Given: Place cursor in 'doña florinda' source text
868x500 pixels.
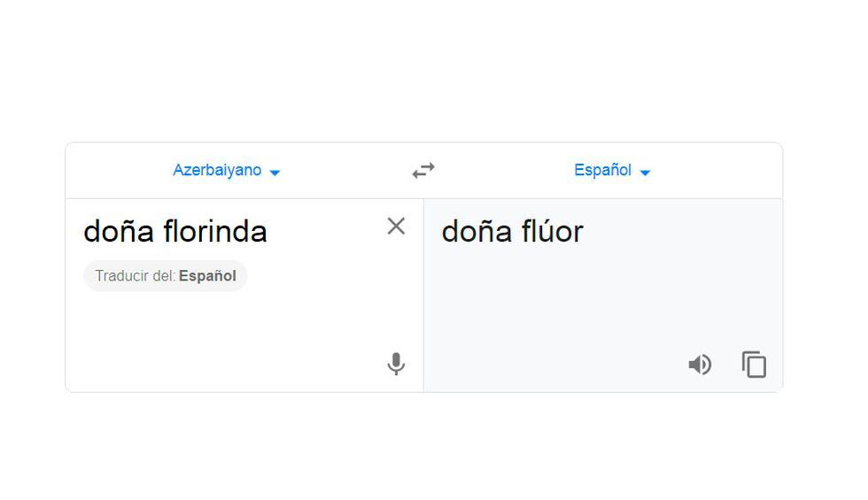Looking at the screenshot, I should (175, 232).
